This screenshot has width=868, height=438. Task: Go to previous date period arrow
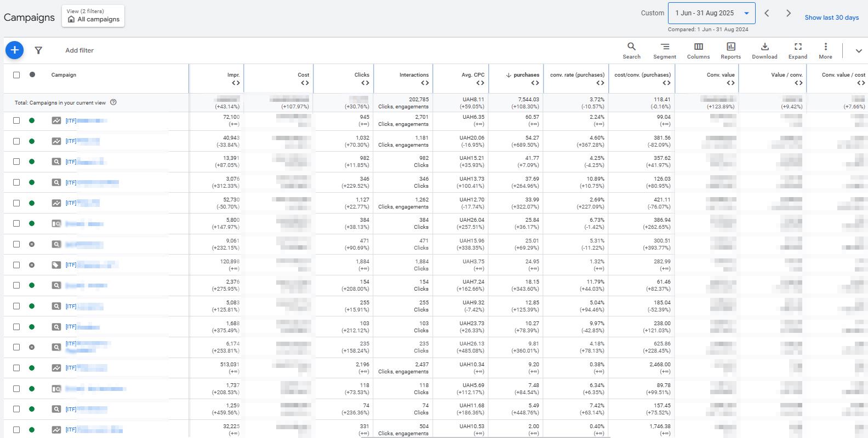pyautogui.click(x=767, y=13)
